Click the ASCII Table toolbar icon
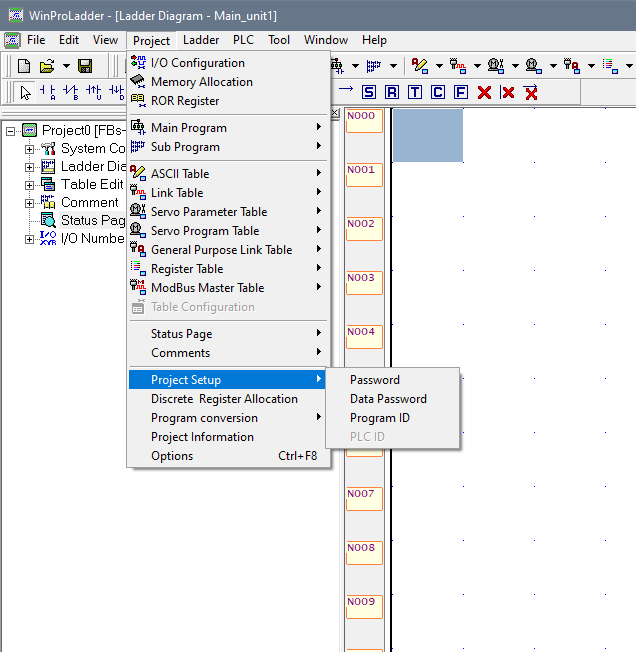 point(419,66)
